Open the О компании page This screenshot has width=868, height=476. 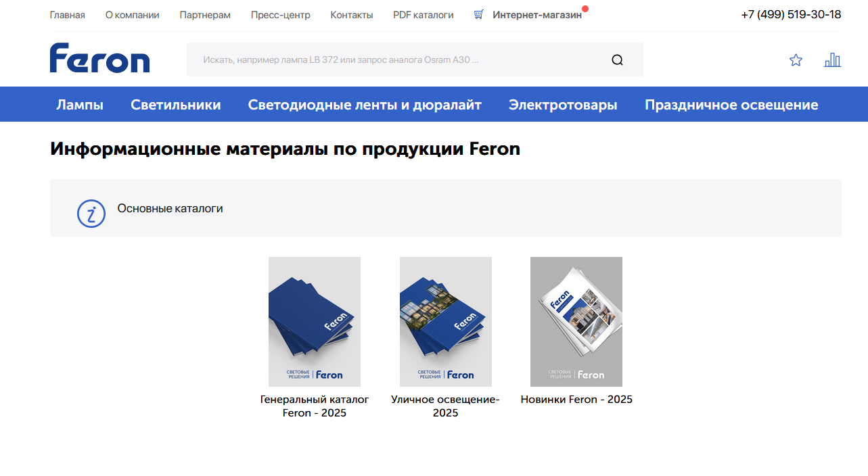tap(133, 15)
